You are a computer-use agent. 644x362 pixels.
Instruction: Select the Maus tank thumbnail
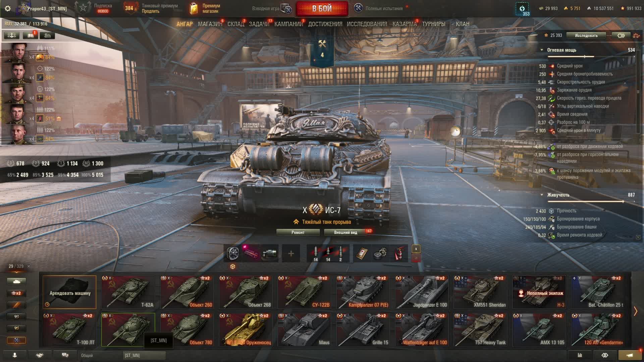tap(304, 329)
